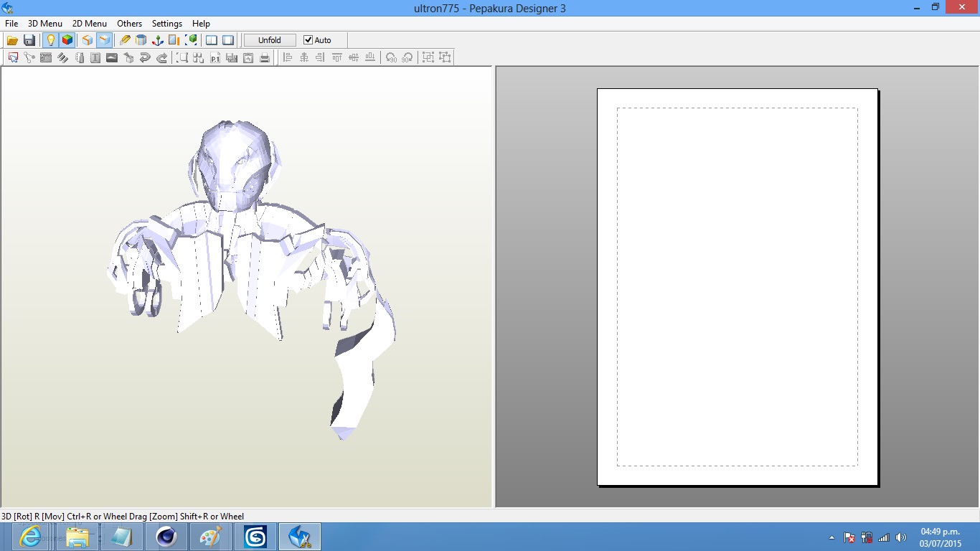This screenshot has width=980, height=551.
Task: Open the 3D Menu
Action: point(45,24)
